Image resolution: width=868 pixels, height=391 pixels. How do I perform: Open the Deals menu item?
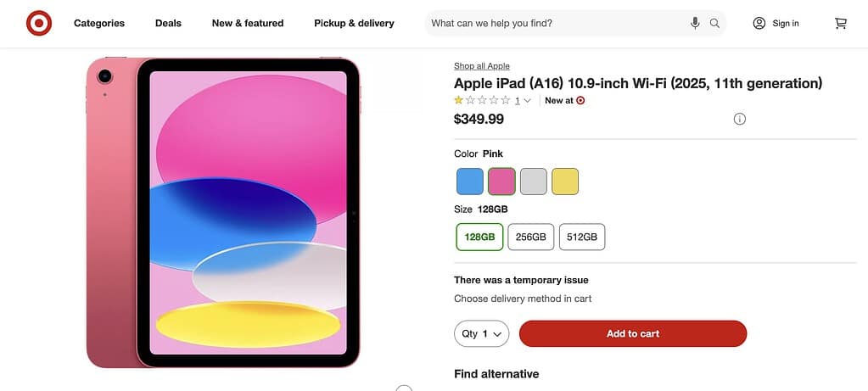click(168, 24)
